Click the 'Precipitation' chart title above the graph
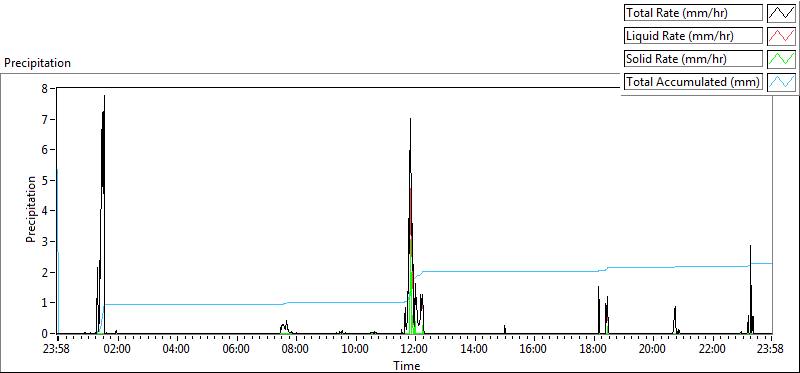800x373 pixels. (x=37, y=63)
